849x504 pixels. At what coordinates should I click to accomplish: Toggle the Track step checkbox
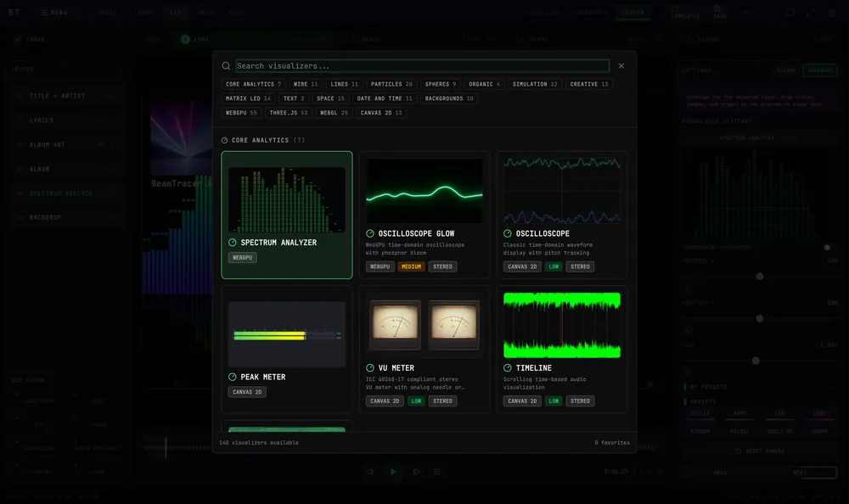(17, 39)
